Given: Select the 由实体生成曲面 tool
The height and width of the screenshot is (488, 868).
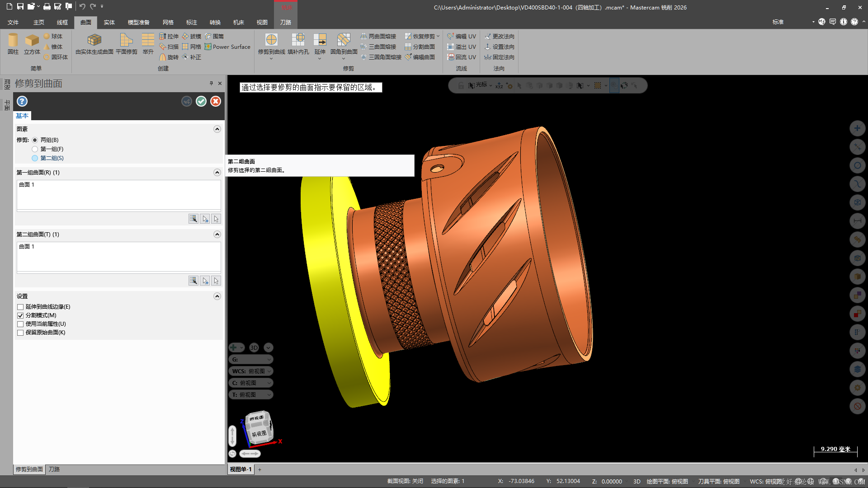Looking at the screenshot, I should coord(94,43).
